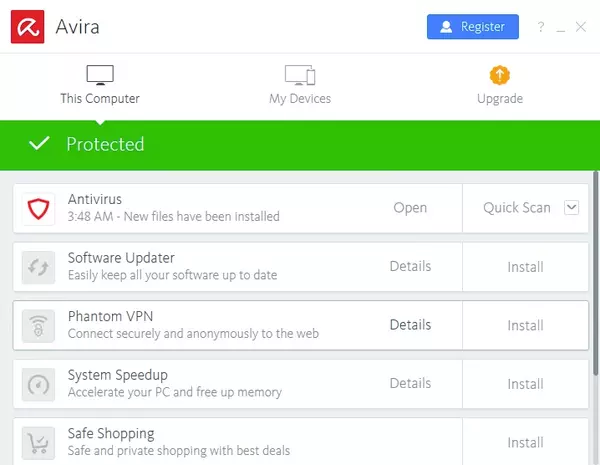Click the orange Upgrade arrow icon

click(x=499, y=76)
